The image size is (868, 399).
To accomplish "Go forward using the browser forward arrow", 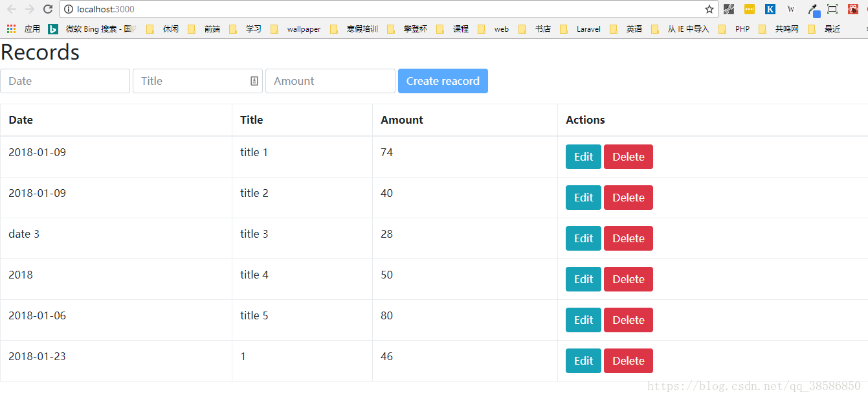I will pyautogui.click(x=30, y=9).
